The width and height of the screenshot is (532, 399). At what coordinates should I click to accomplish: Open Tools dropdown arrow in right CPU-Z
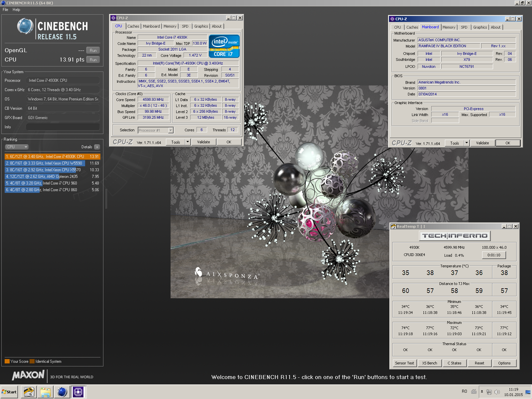click(x=466, y=143)
